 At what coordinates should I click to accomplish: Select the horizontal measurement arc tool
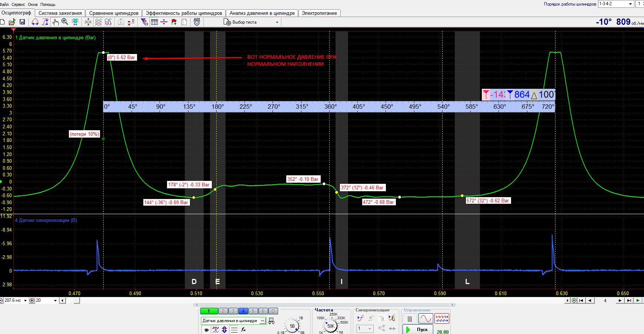(35, 22)
